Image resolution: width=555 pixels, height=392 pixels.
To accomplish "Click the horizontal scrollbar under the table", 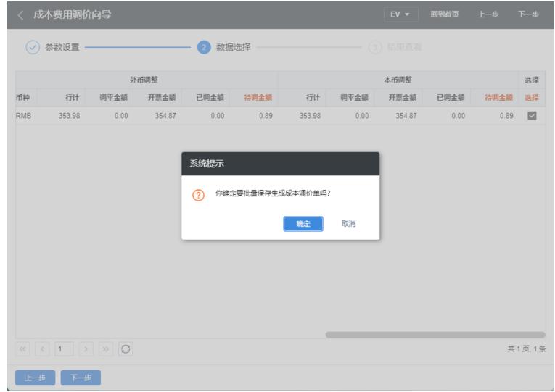I will 435,334.
